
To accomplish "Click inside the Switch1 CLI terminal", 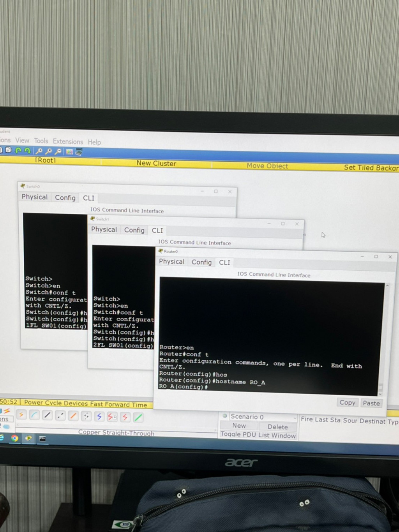I will coord(124,297).
